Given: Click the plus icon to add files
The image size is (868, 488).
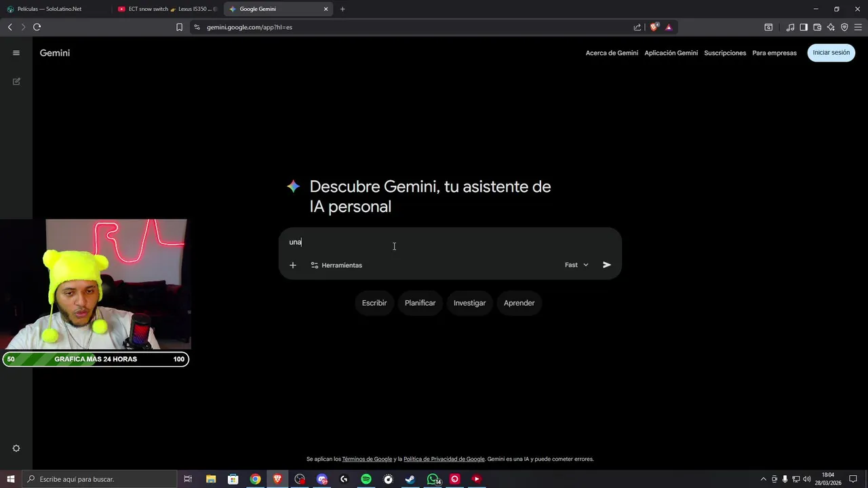Looking at the screenshot, I should click(x=293, y=265).
